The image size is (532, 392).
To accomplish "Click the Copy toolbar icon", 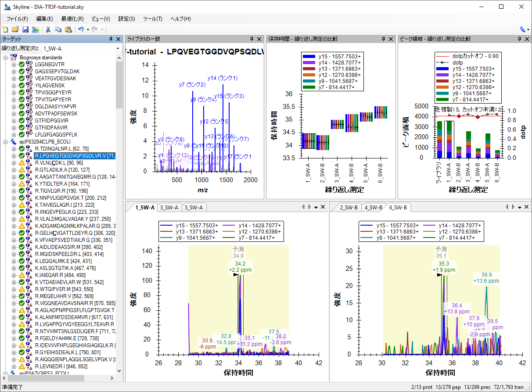I will (x=58, y=29).
